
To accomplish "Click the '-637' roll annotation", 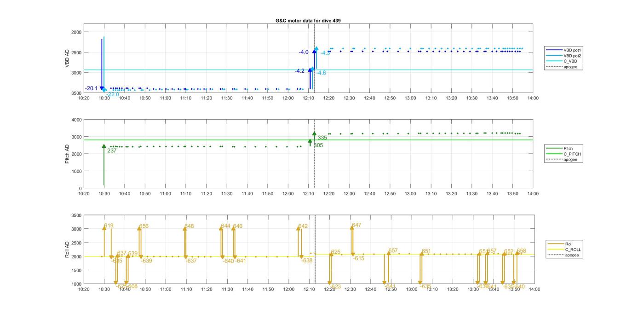I will [x=191, y=261].
